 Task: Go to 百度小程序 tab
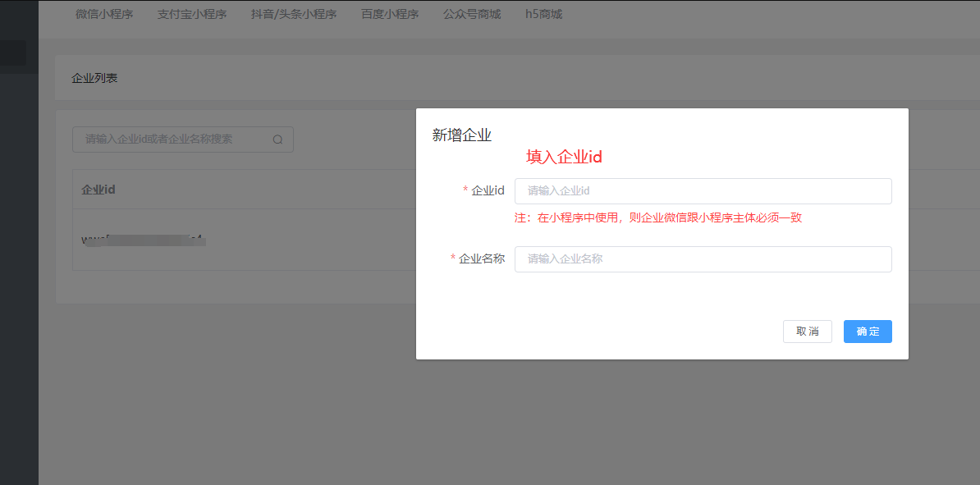click(x=390, y=15)
